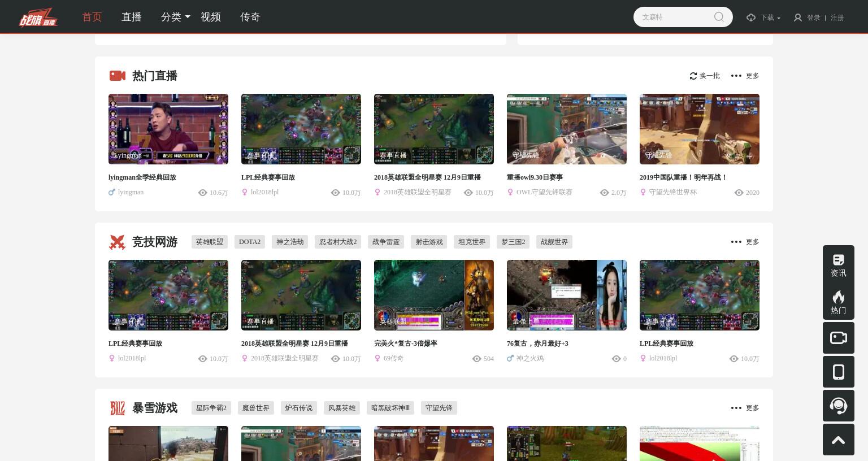Click the search magnifier icon
The image size is (868, 461).
(x=719, y=17)
